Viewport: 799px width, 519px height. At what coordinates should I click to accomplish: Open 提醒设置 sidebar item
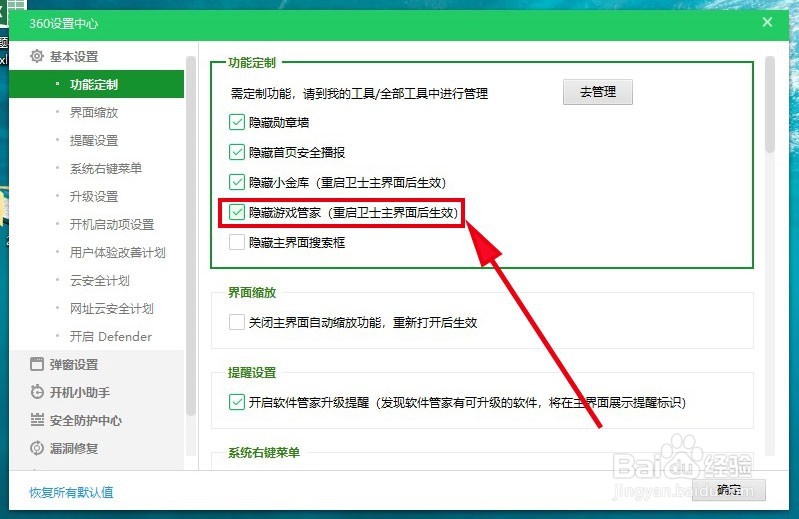(96, 140)
